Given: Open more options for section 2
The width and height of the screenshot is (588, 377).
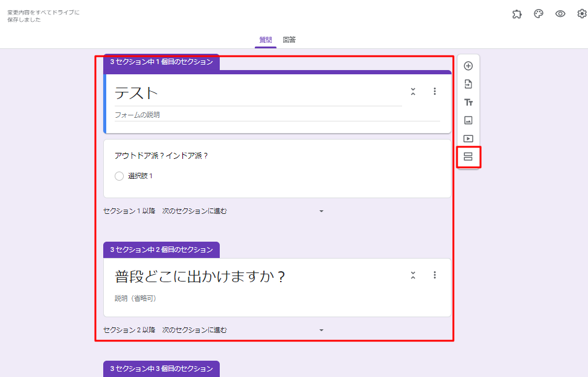Looking at the screenshot, I should click(x=435, y=275).
